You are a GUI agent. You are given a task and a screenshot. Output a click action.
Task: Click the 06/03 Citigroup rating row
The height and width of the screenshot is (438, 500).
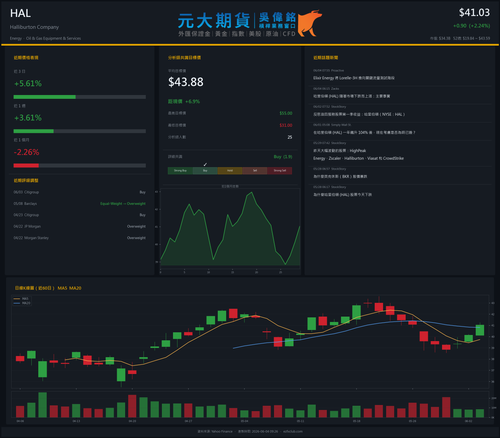click(79, 192)
